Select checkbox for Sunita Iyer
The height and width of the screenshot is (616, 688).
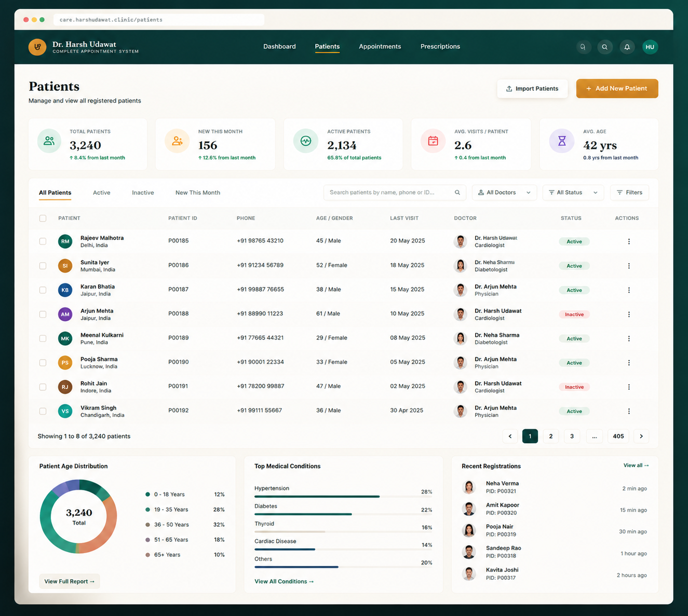click(43, 266)
